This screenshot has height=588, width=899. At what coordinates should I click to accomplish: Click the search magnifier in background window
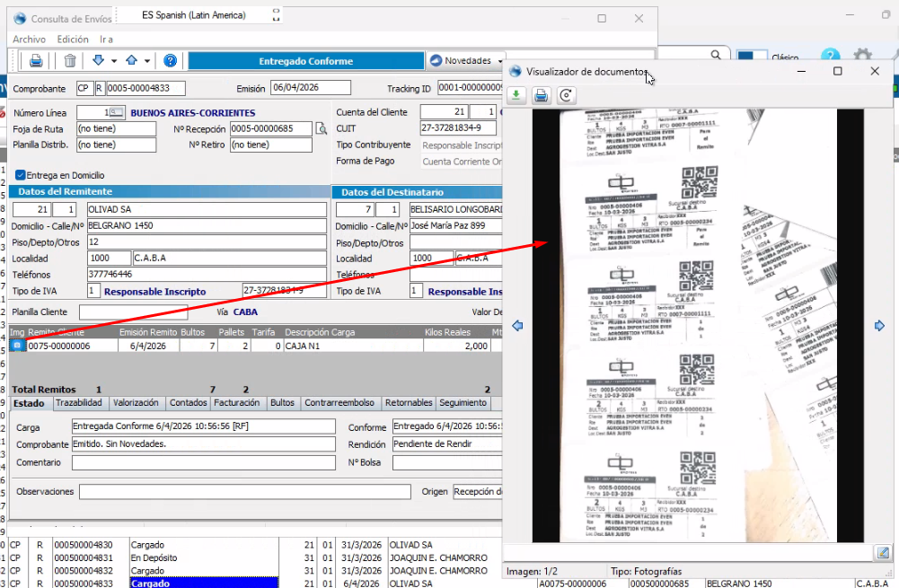[716, 55]
